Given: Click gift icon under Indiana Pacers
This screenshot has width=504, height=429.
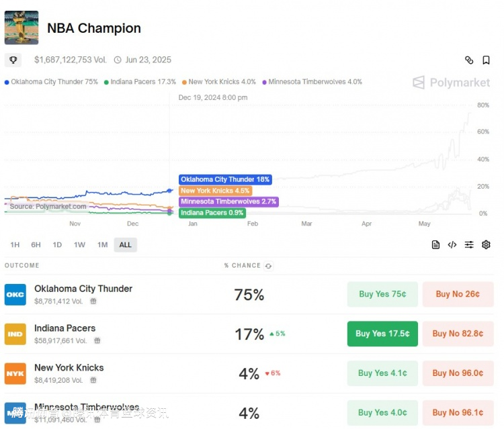Looking at the screenshot, I should tap(97, 341).
